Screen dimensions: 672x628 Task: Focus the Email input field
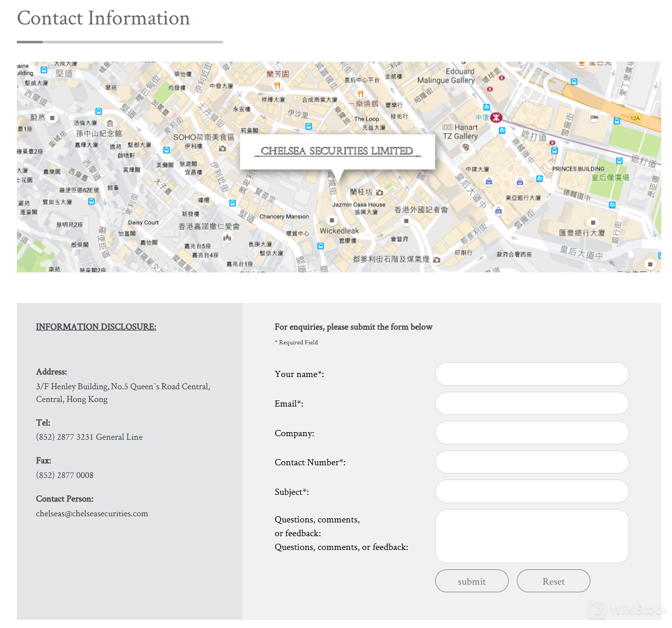[x=532, y=404]
